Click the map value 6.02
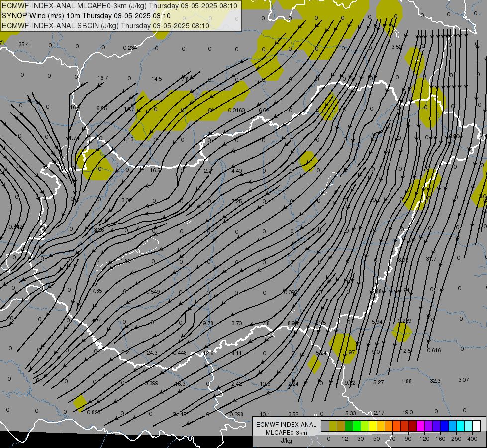The height and width of the screenshot is (448, 487). (x=264, y=110)
